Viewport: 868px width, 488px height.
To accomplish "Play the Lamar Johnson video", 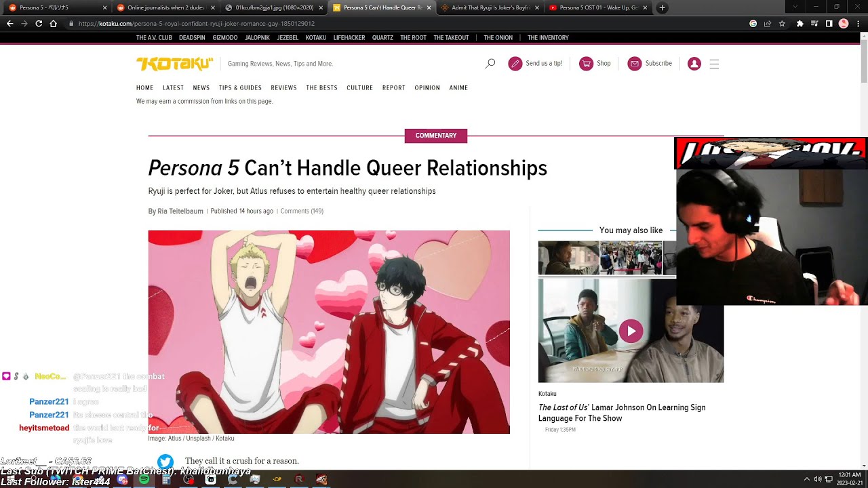I will click(x=631, y=331).
